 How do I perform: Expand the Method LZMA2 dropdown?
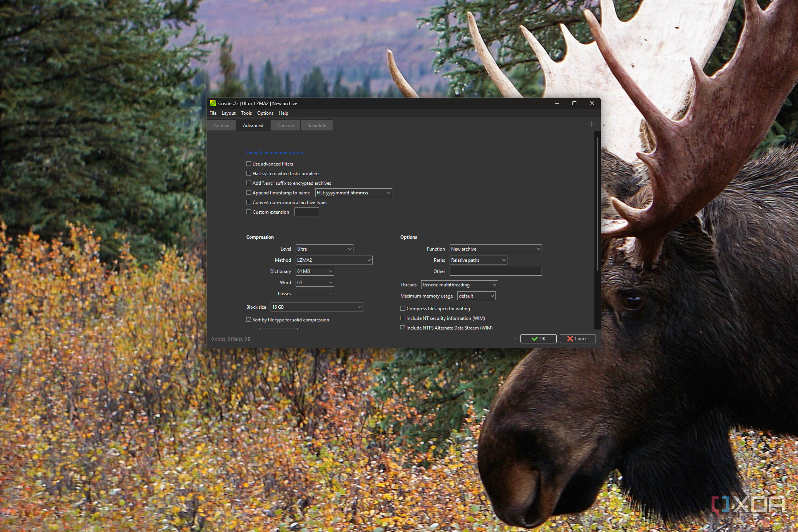[x=334, y=260]
